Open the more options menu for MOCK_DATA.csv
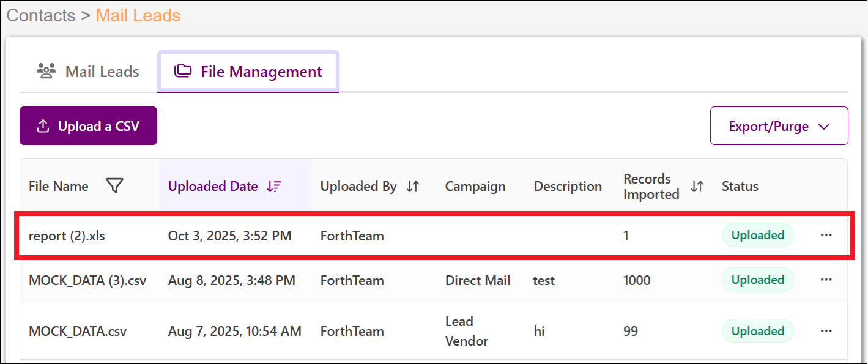 click(x=826, y=331)
